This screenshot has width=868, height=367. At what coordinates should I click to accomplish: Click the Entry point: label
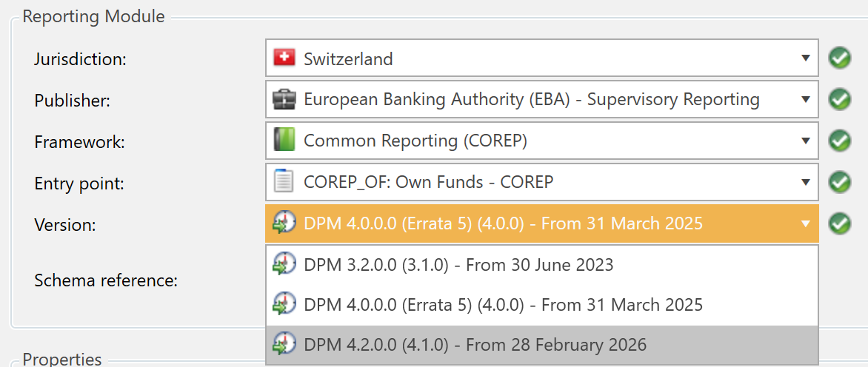click(79, 183)
